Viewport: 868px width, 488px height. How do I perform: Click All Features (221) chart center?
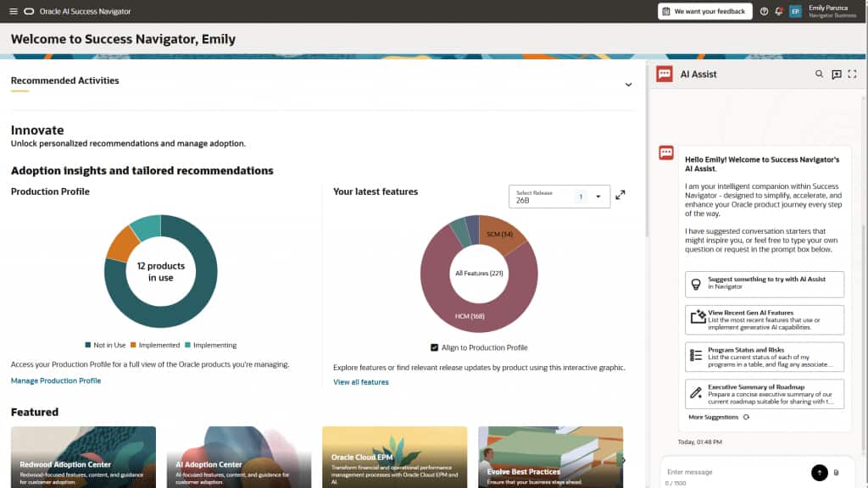click(479, 274)
